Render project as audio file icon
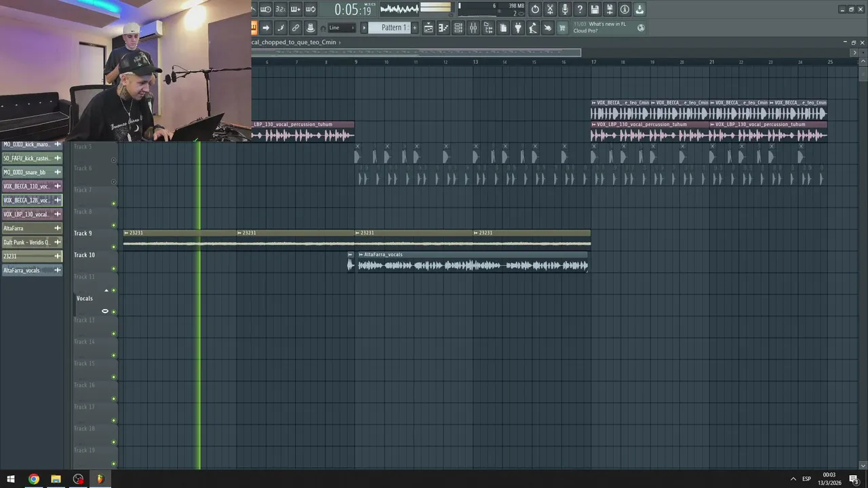The image size is (868, 488). 610,9
